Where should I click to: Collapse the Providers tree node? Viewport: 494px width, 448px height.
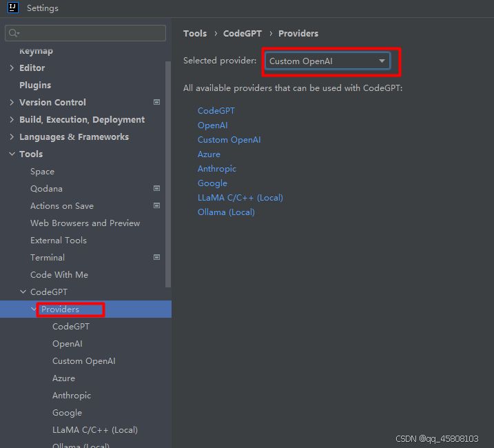tap(34, 309)
